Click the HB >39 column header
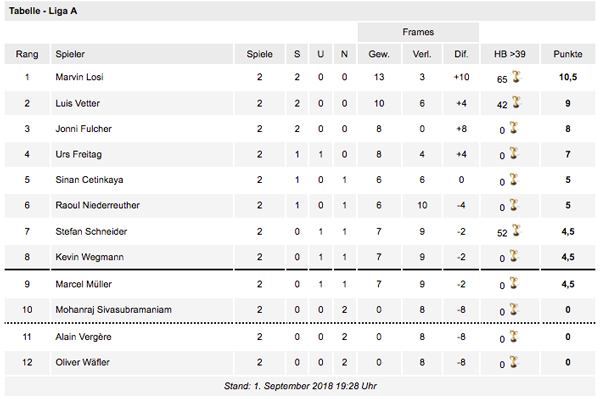Viewport: 600px width, 399px height. pyautogui.click(x=510, y=54)
